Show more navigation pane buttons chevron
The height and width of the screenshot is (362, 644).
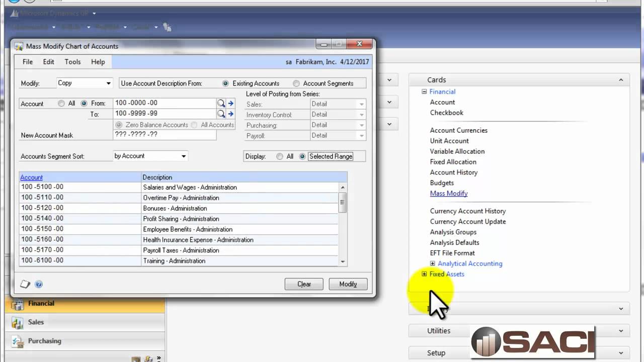[x=159, y=358]
